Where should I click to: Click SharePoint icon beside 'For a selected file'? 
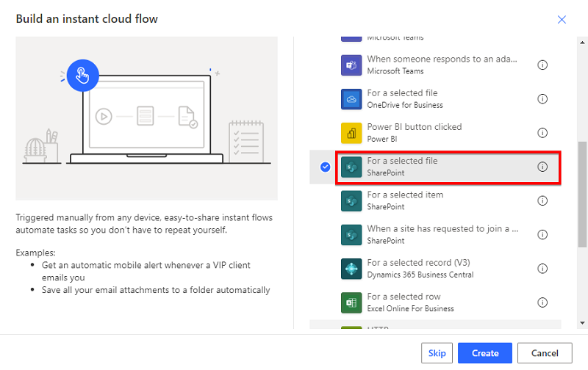point(351,167)
